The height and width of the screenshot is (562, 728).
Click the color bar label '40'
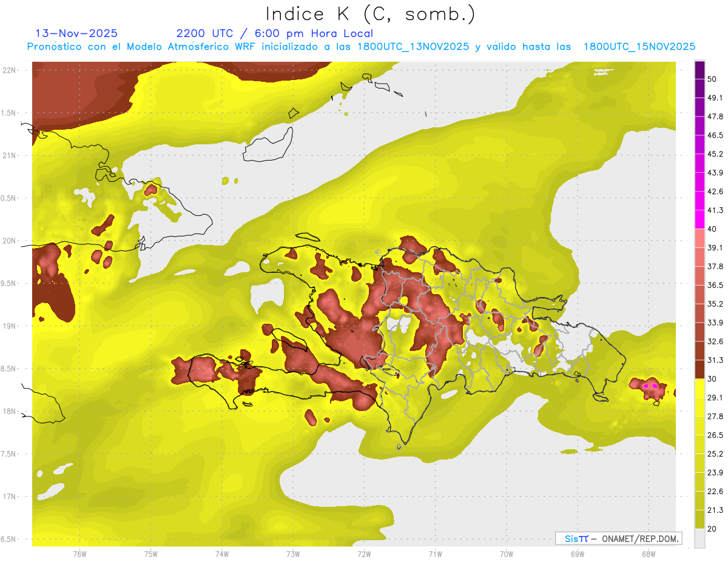(713, 229)
